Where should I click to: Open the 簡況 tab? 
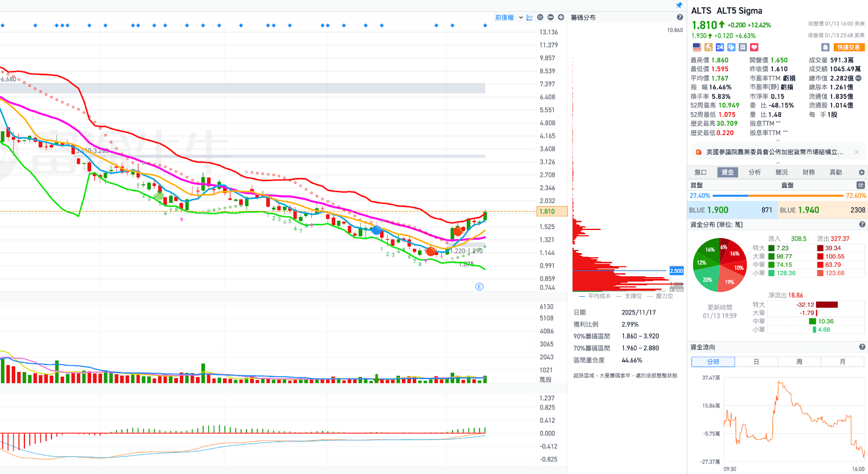[782, 172]
